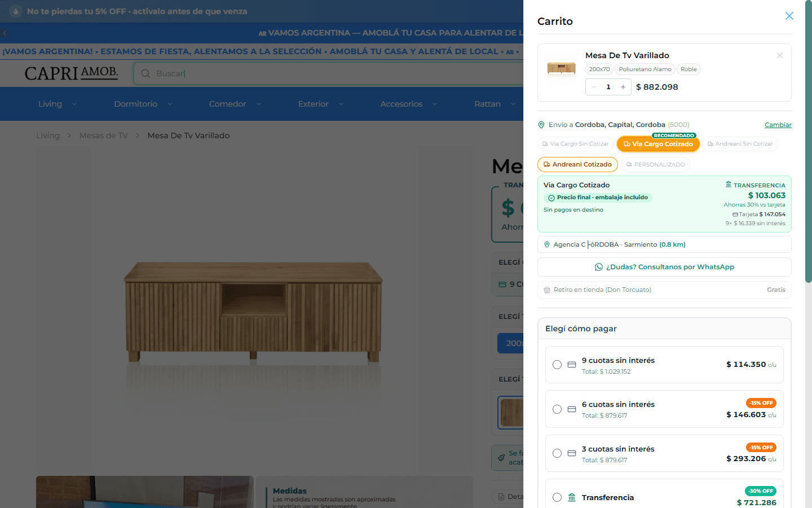The image size is (812, 508).
Task: Close the Carrito panel with the X icon
Action: (x=789, y=16)
